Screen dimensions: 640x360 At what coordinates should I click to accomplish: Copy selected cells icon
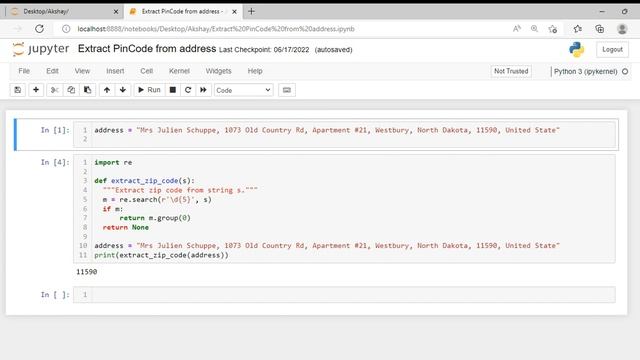click(x=71, y=90)
